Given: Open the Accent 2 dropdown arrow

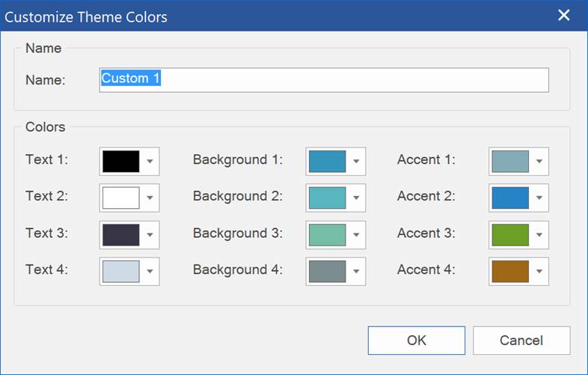Looking at the screenshot, I should pyautogui.click(x=539, y=198).
